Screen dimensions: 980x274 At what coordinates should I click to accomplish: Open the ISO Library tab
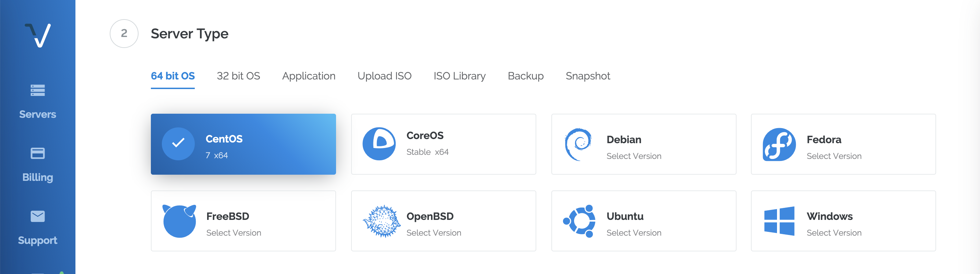pos(459,76)
